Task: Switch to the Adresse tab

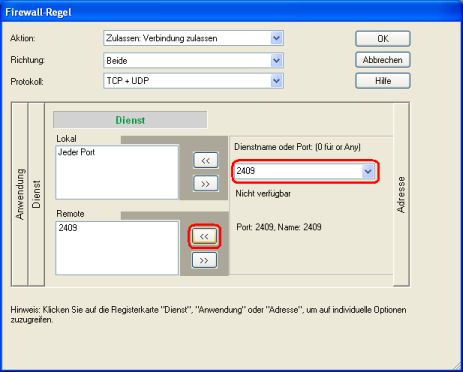Action: point(401,195)
